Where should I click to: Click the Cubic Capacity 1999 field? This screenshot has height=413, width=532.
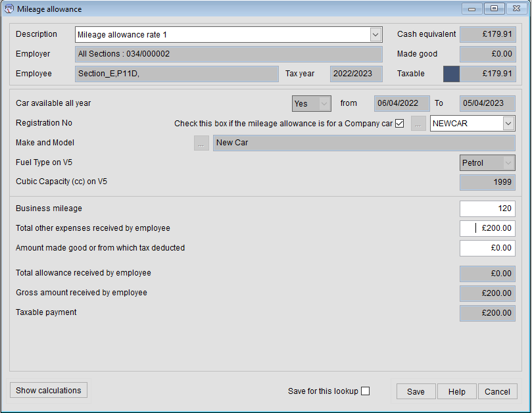click(x=487, y=182)
